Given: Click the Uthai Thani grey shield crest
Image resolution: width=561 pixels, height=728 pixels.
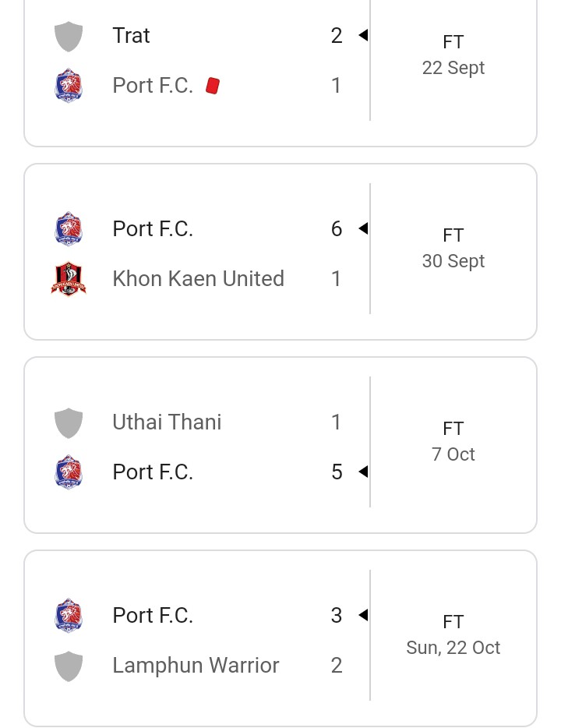Looking at the screenshot, I should [69, 423].
